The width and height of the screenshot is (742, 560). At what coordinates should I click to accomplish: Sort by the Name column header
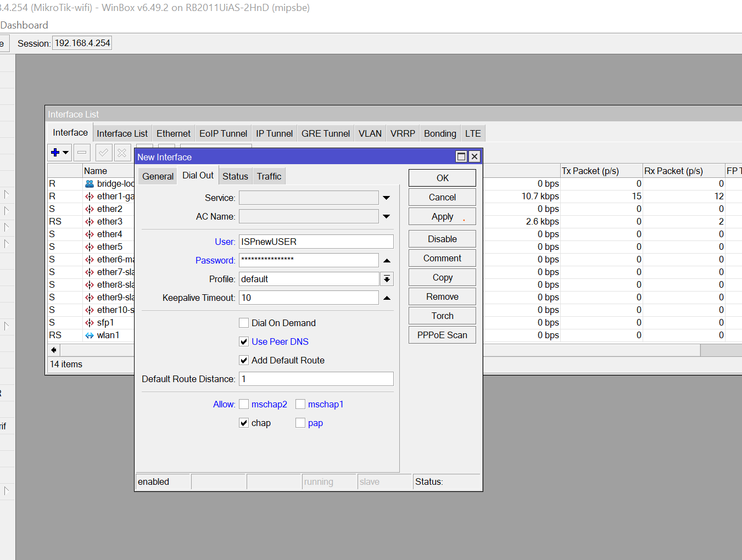[x=108, y=171]
